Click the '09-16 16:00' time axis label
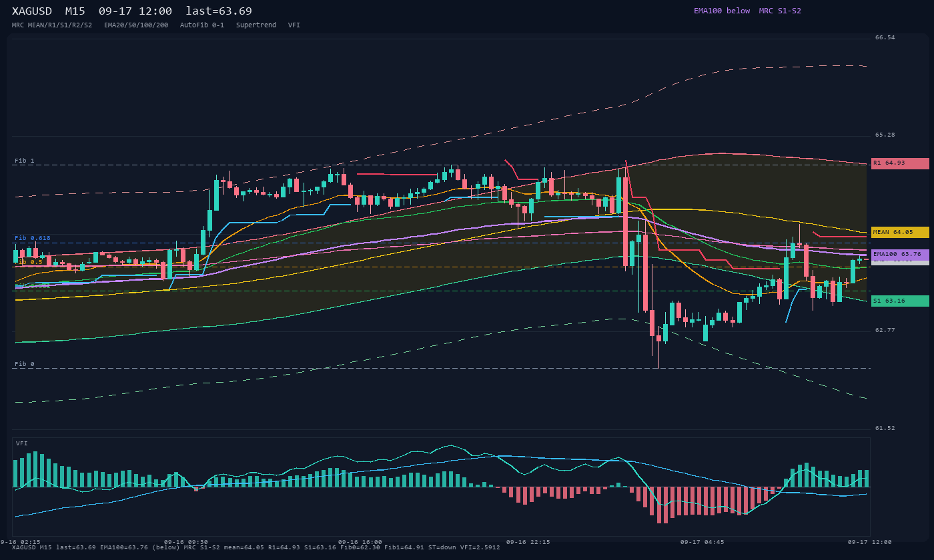Screen dimensions: 934x560 (360, 542)
